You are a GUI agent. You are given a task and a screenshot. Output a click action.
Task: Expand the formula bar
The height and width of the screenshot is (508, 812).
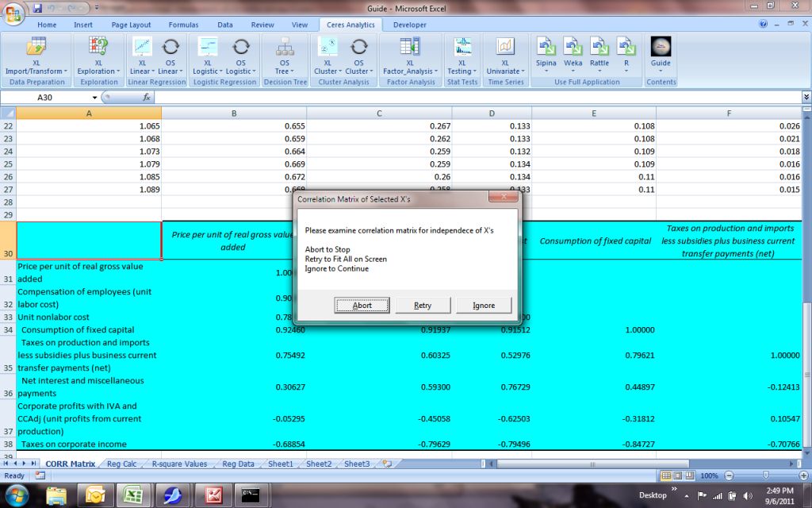coord(806,97)
